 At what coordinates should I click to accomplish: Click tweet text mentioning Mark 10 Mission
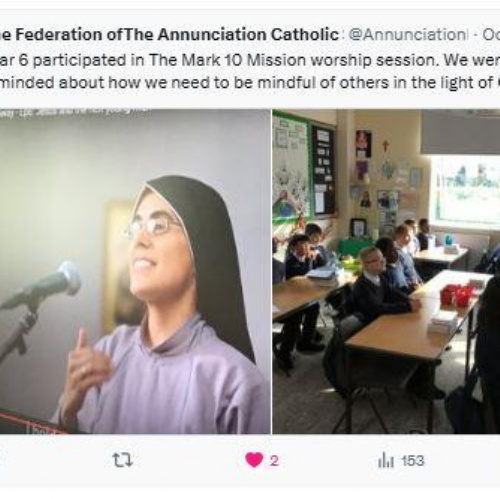[x=250, y=60]
